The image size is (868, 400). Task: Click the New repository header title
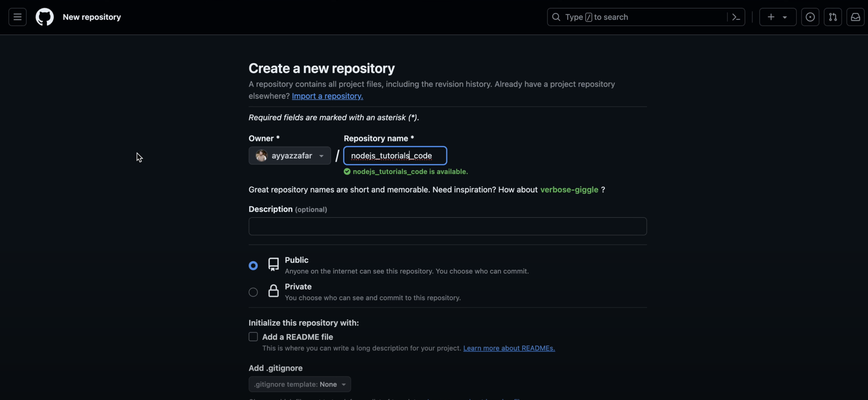[92, 17]
